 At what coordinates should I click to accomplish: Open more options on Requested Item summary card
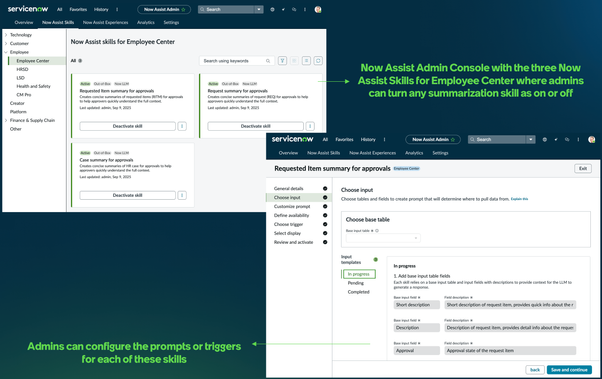pos(182,126)
